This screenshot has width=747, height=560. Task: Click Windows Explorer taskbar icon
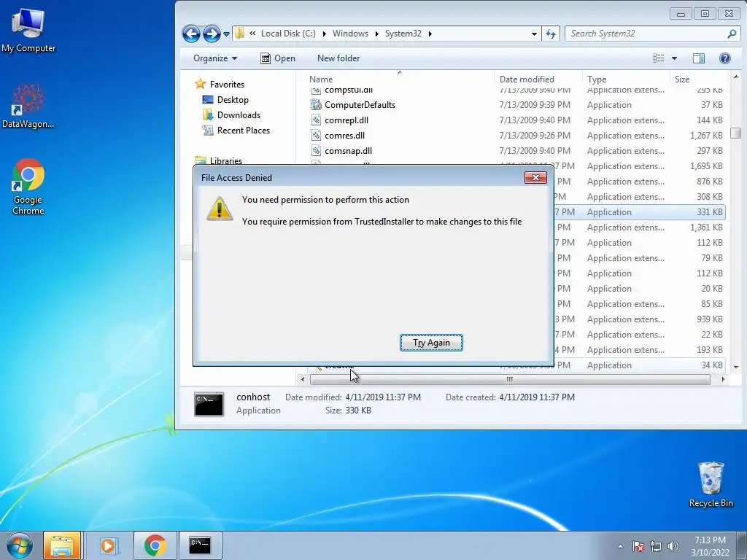click(x=62, y=545)
